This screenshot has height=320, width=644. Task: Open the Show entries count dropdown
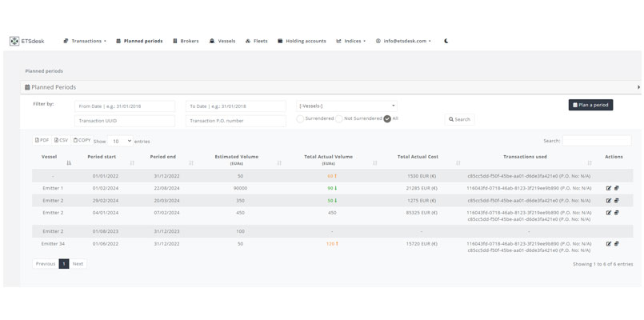[x=121, y=141]
